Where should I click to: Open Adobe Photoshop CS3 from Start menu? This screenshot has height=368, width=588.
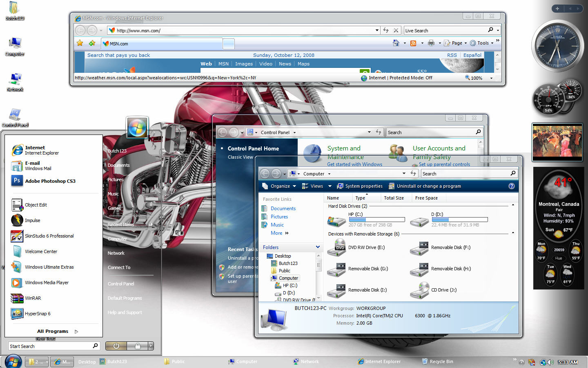[x=50, y=181]
